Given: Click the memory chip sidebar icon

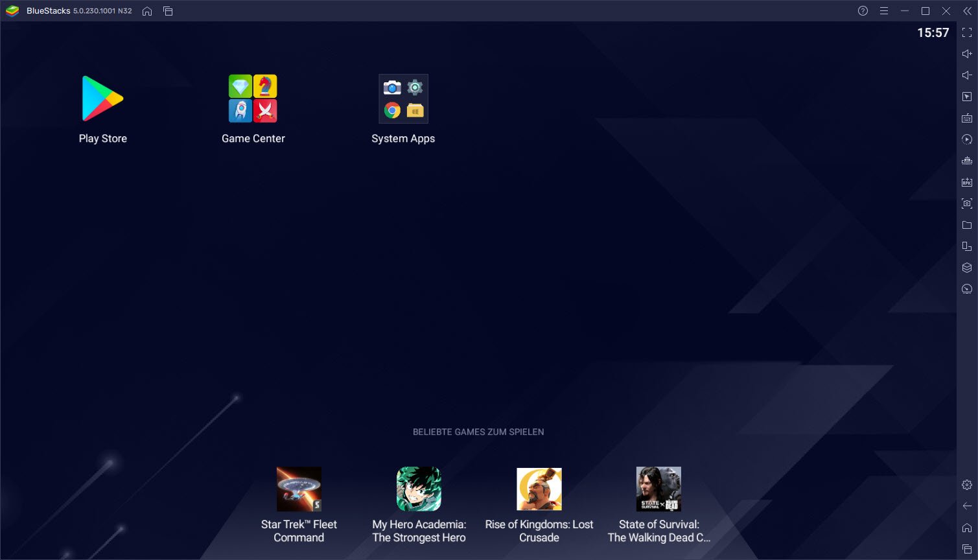Looking at the screenshot, I should (967, 161).
